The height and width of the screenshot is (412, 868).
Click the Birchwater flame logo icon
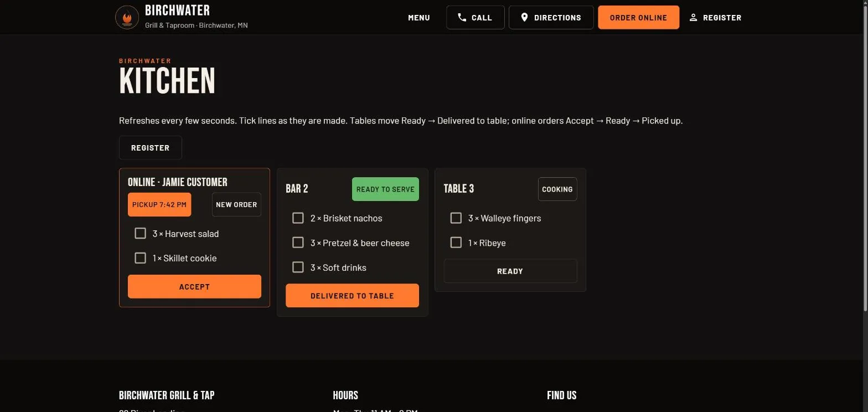click(x=127, y=18)
